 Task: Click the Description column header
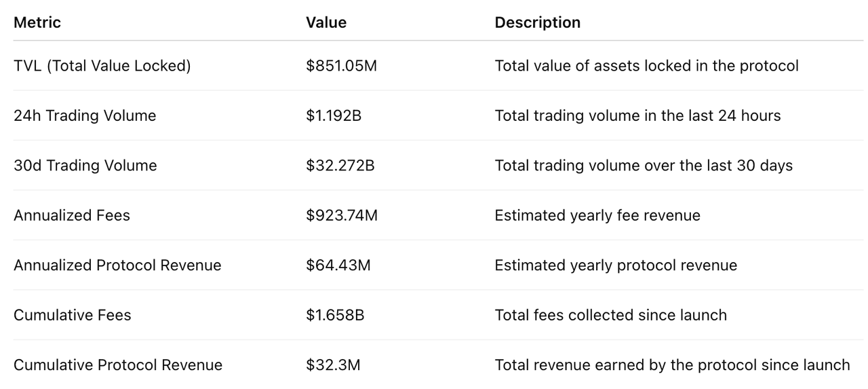537,22
